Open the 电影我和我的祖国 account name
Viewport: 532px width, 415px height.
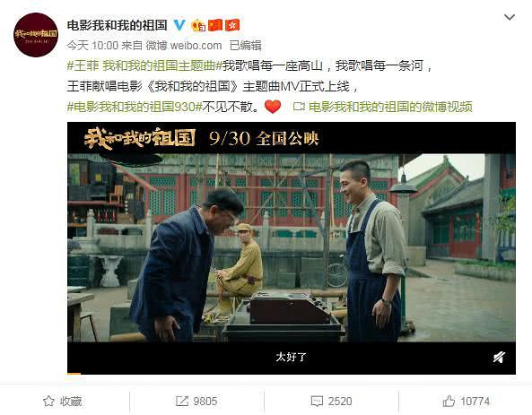(117, 25)
